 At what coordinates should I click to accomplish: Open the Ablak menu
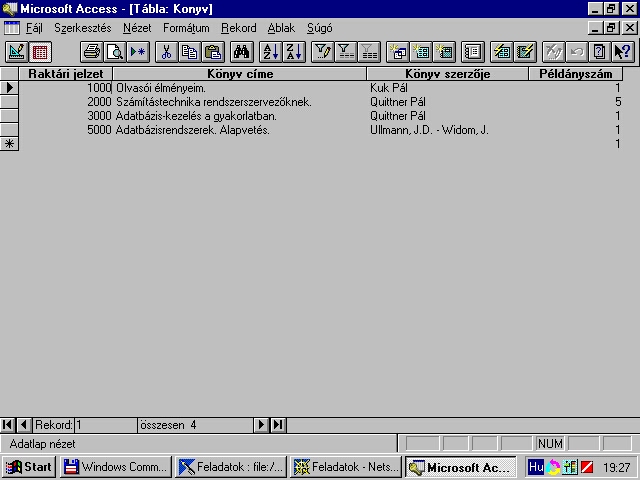tap(281, 28)
